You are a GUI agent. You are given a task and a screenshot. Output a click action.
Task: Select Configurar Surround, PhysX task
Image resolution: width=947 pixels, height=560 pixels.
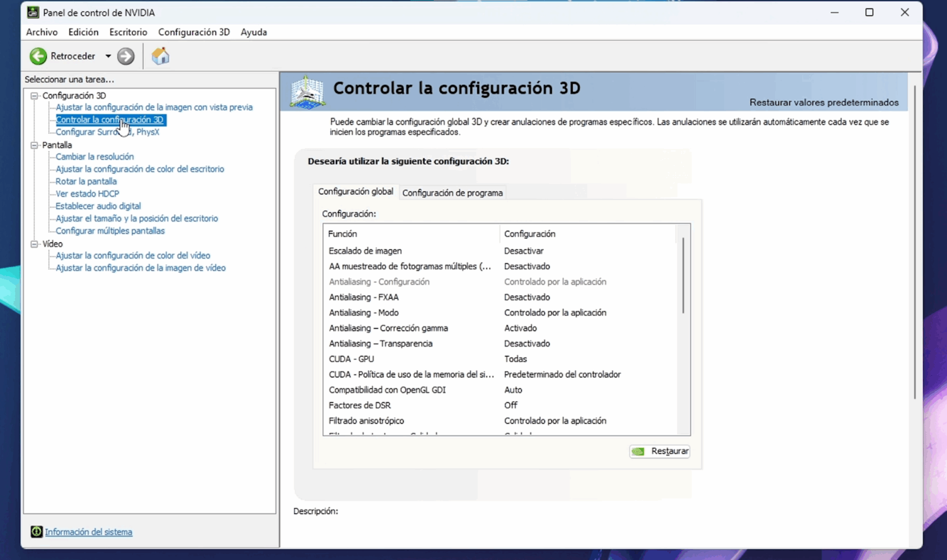(x=107, y=132)
